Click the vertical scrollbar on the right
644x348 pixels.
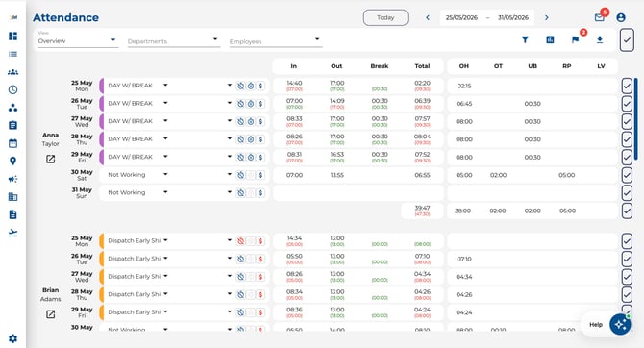(635, 119)
